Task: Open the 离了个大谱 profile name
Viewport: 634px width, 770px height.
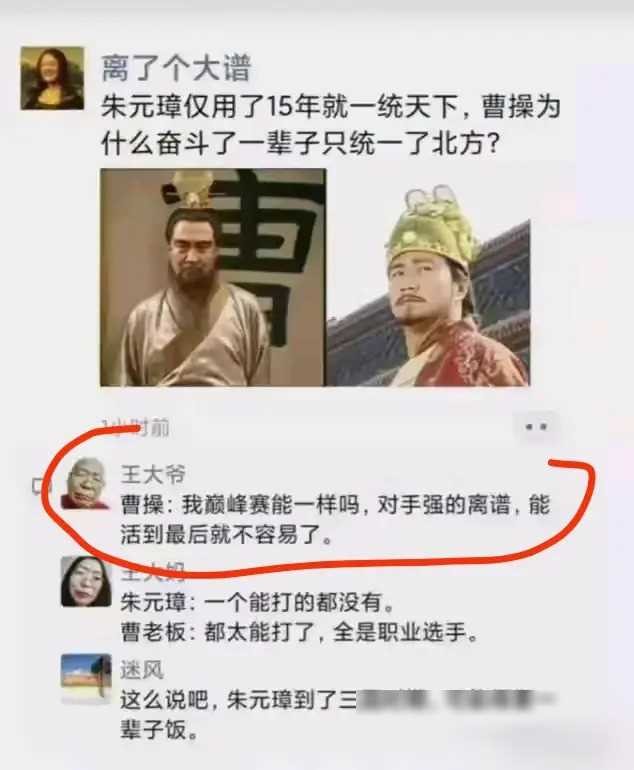Action: [x=176, y=68]
